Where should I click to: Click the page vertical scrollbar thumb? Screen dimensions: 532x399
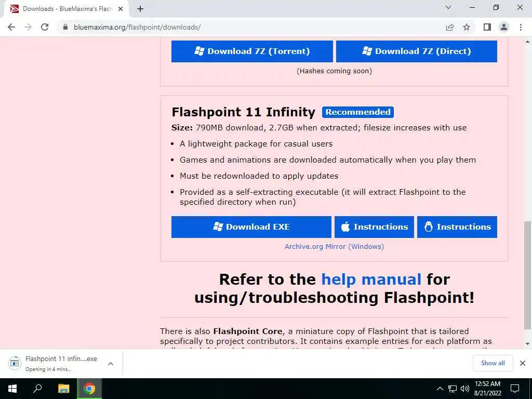527,275
